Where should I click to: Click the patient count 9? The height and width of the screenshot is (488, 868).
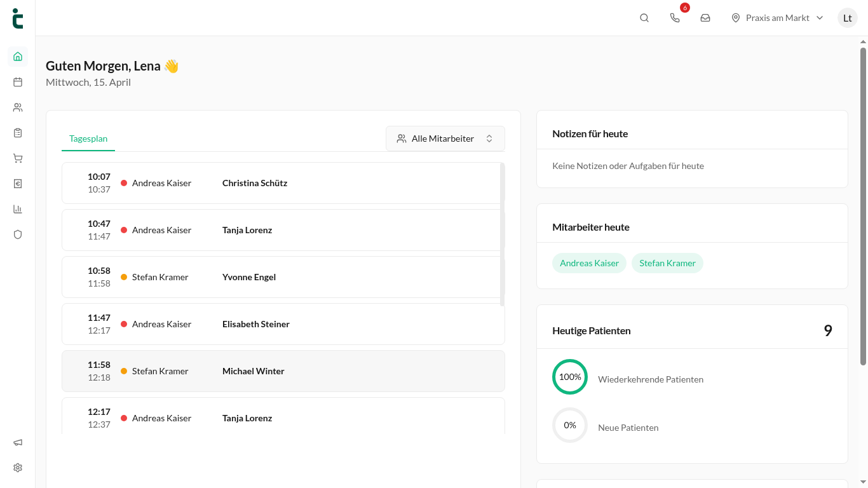828,330
